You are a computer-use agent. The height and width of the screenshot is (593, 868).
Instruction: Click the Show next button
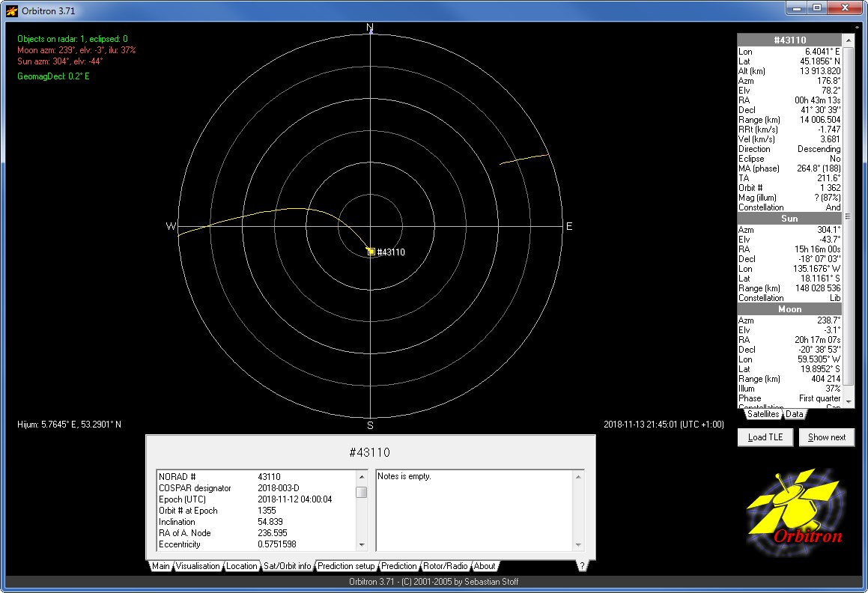(x=827, y=437)
